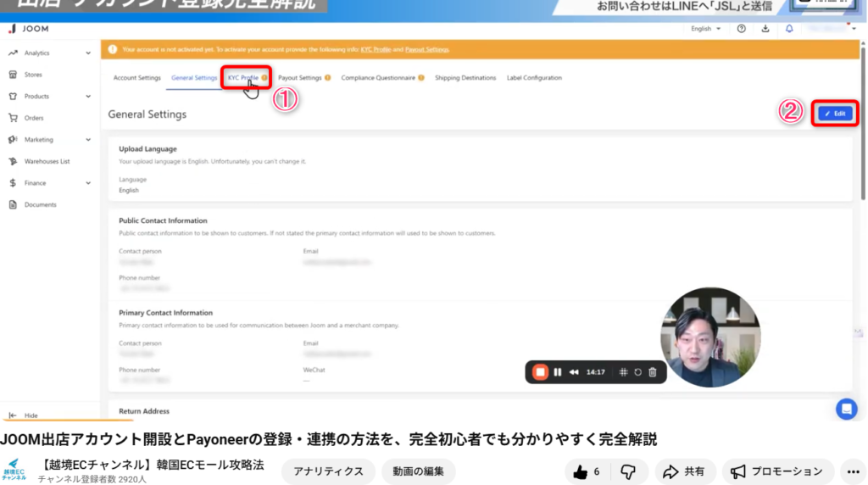Click the help question mark icon
Viewport: 868px width, 485px height.
pos(742,29)
